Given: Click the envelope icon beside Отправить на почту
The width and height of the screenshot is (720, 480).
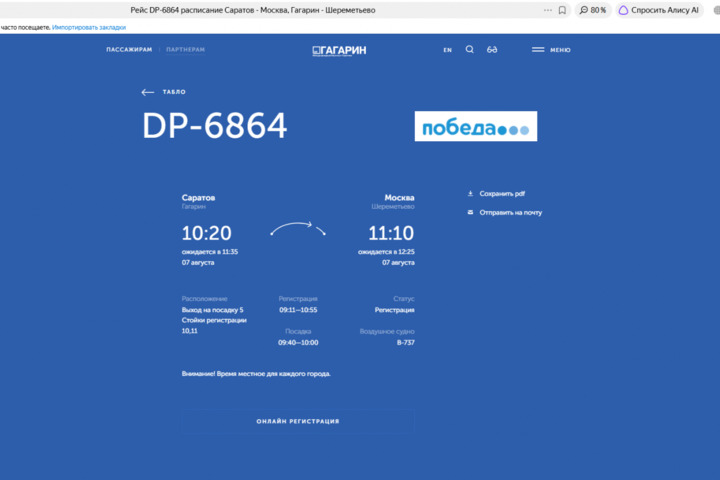Looking at the screenshot, I should (470, 212).
